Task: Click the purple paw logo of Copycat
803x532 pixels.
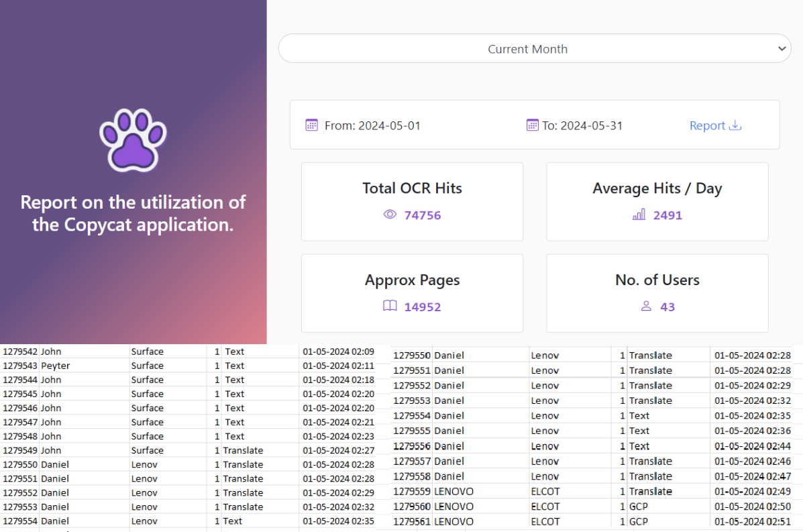Action: point(133,140)
